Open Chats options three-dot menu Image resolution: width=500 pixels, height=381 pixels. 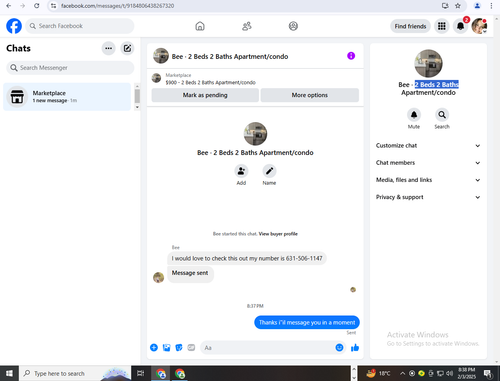coord(108,48)
